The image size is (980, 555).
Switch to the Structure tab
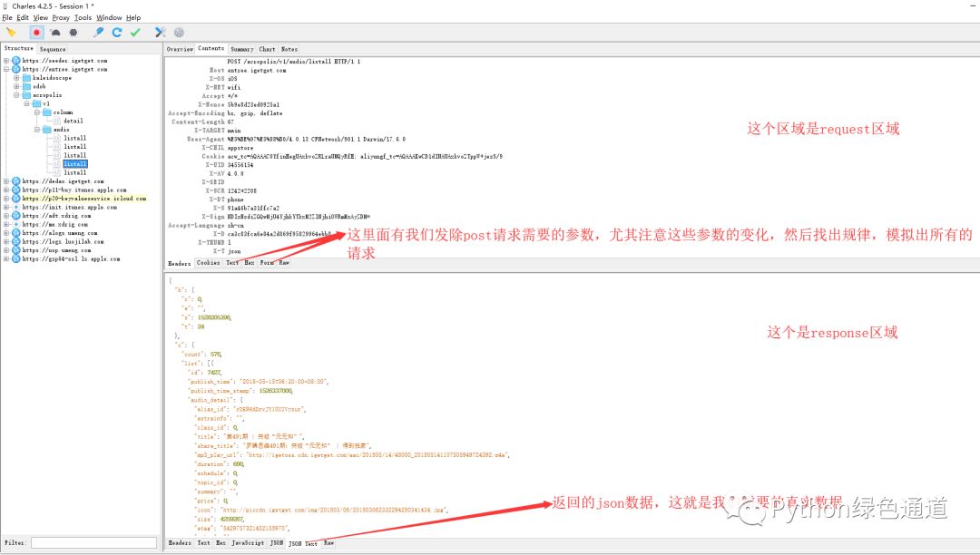[19, 49]
